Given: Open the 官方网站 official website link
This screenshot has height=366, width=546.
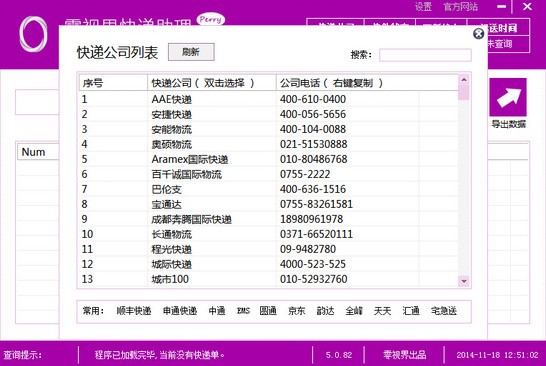Looking at the screenshot, I should pos(460,7).
